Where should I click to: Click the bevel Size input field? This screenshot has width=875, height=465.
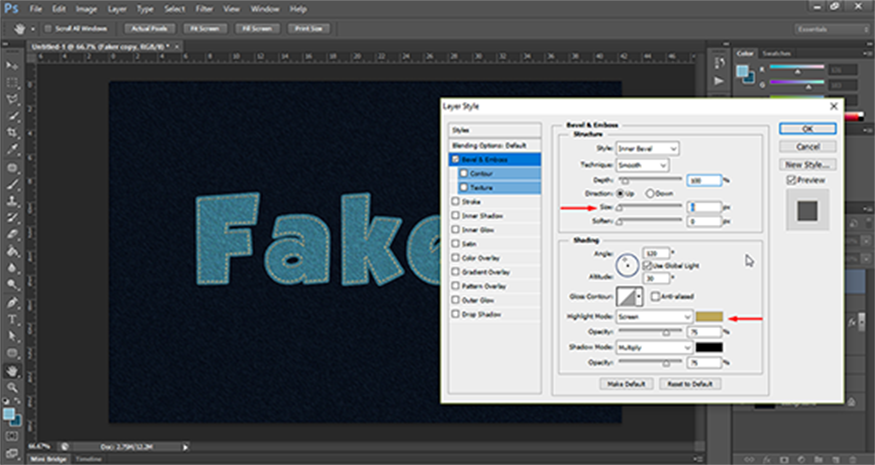coord(703,207)
